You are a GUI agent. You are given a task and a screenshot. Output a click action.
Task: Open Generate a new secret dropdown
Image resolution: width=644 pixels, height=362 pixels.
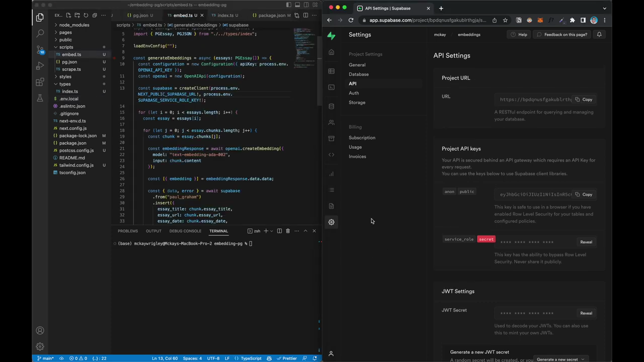click(x=560, y=359)
